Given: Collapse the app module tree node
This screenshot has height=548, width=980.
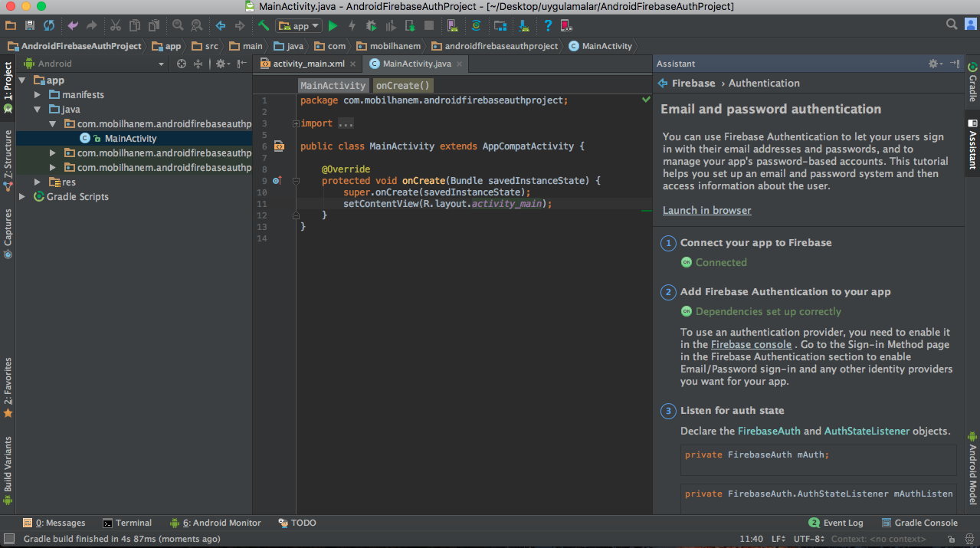Looking at the screenshot, I should click(x=23, y=80).
